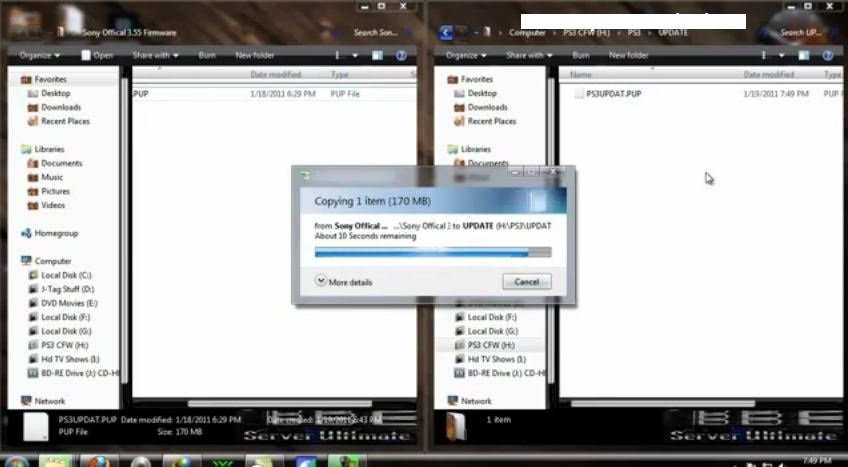848x467 pixels.
Task: Open the view options arrow in left window toolbar
Action: [x=355, y=55]
